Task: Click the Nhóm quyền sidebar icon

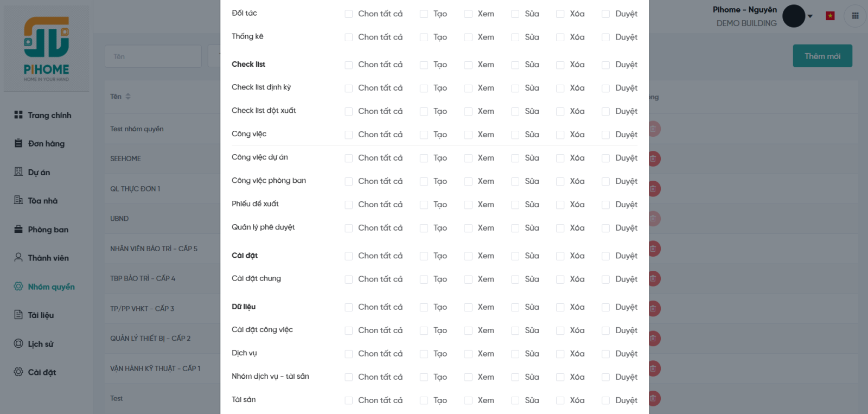Action: [18, 286]
